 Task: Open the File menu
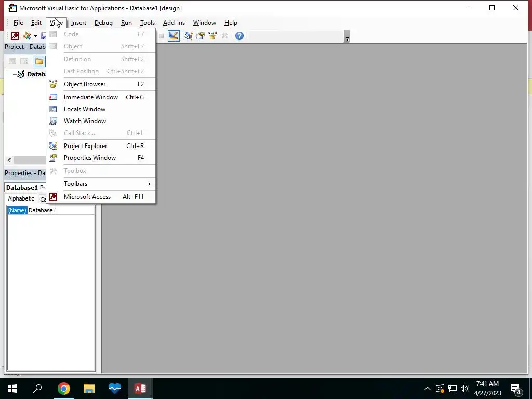tap(18, 23)
